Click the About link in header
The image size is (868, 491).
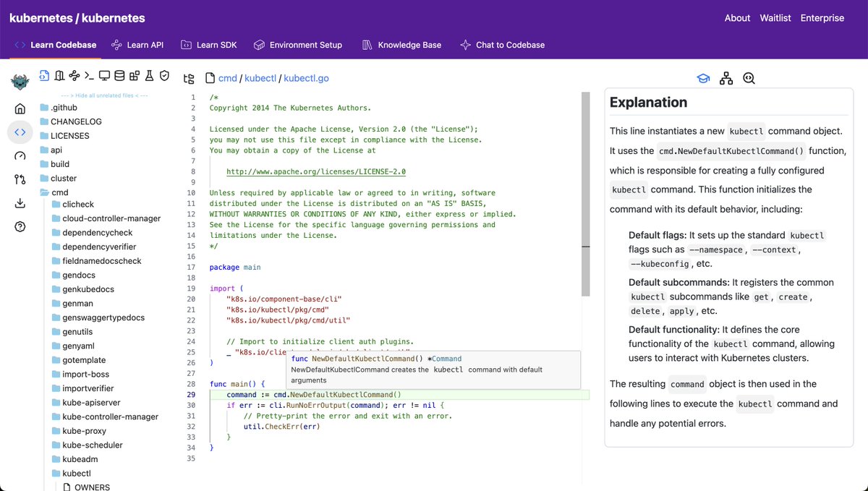[x=737, y=18]
